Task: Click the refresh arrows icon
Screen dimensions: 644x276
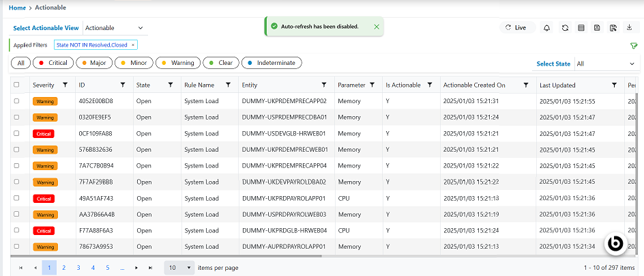Action: 565,28
